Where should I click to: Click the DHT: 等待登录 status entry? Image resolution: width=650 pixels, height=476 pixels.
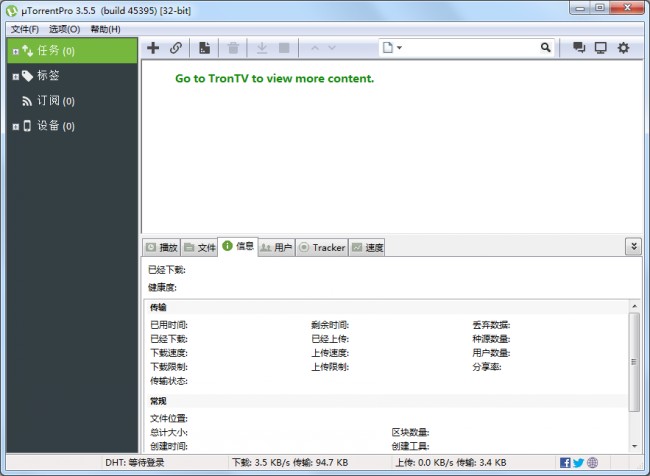pyautogui.click(x=135, y=462)
